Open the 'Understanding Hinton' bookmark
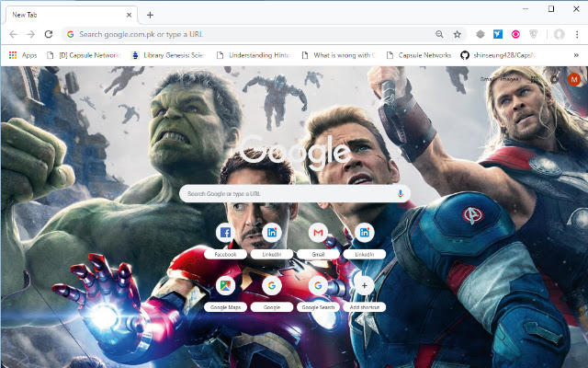This screenshot has width=588, height=368. pos(254,55)
